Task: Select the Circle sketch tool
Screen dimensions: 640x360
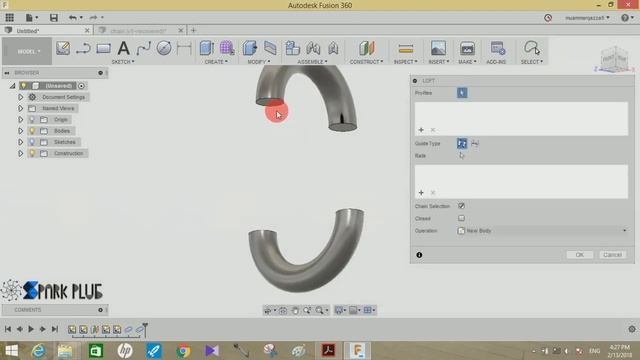Action: 164,48
